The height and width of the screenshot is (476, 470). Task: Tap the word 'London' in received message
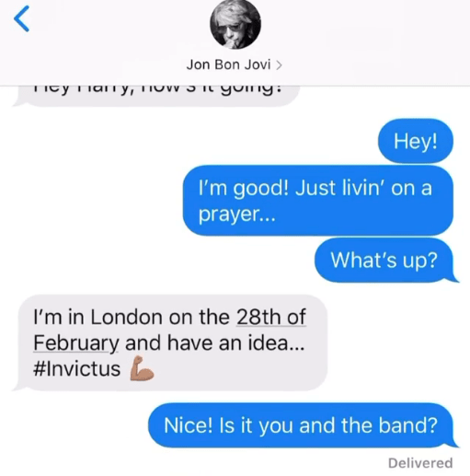click(x=127, y=317)
